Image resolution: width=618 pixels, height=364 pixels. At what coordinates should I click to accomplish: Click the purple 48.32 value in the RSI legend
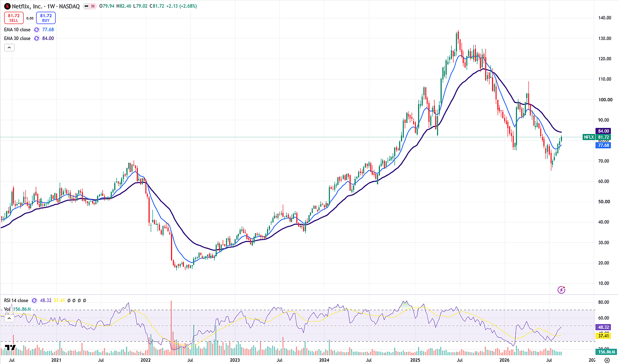(x=46, y=300)
